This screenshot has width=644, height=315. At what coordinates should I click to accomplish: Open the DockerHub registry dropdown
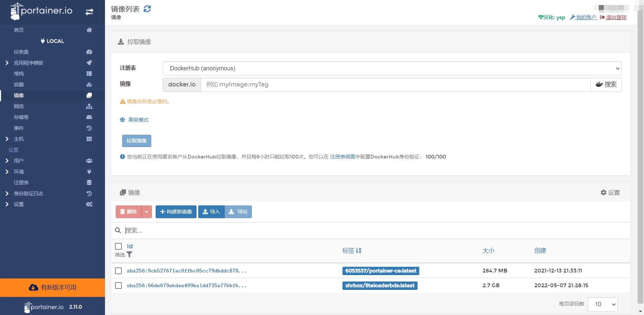click(392, 68)
